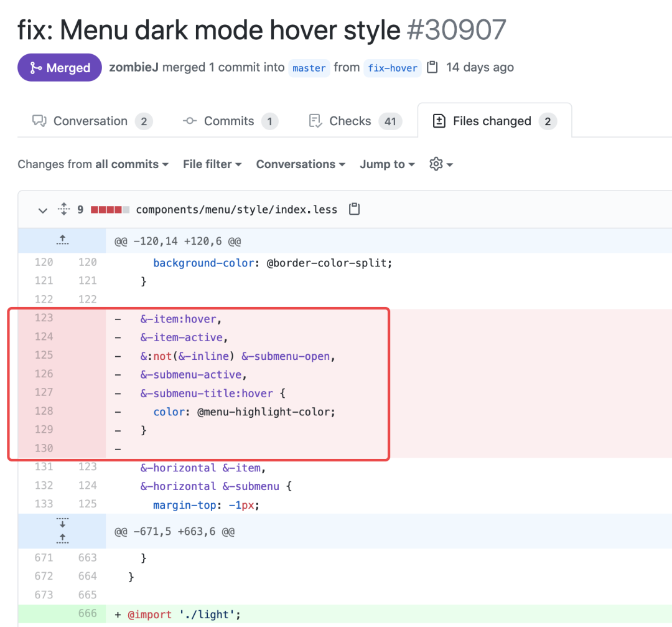
Task: Copy the fix-hover branch name icon
Action: [433, 67]
